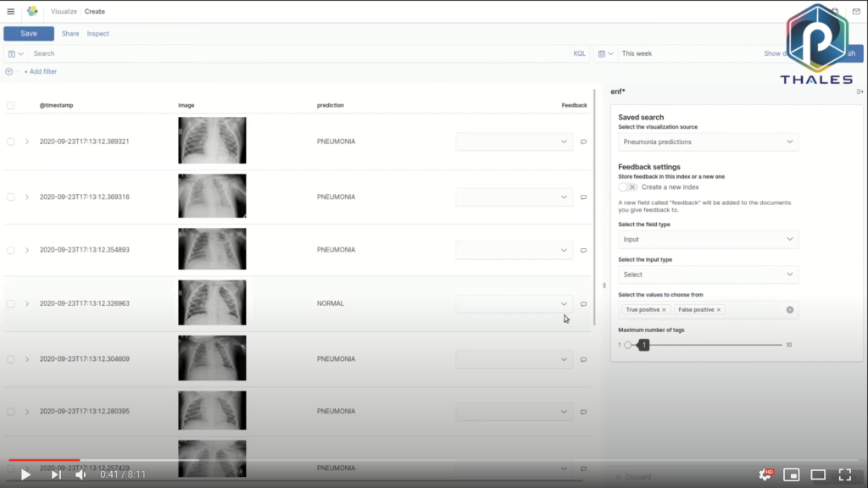Sort by the prediction column header

click(331, 105)
